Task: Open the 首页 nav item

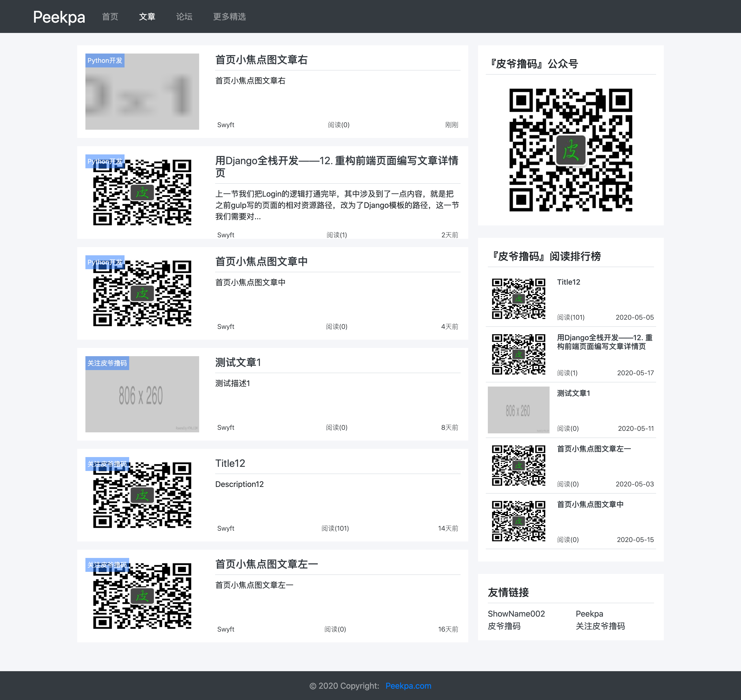Action: point(110,17)
